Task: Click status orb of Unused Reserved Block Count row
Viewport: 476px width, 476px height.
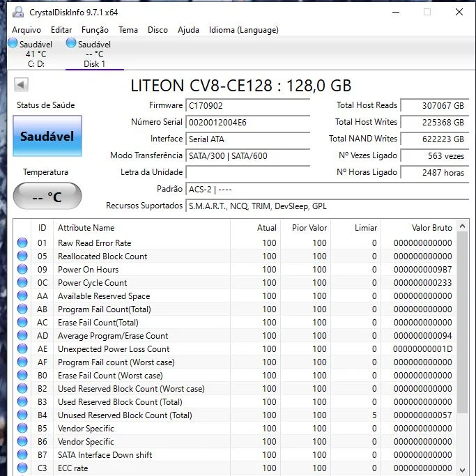Action: [22, 415]
